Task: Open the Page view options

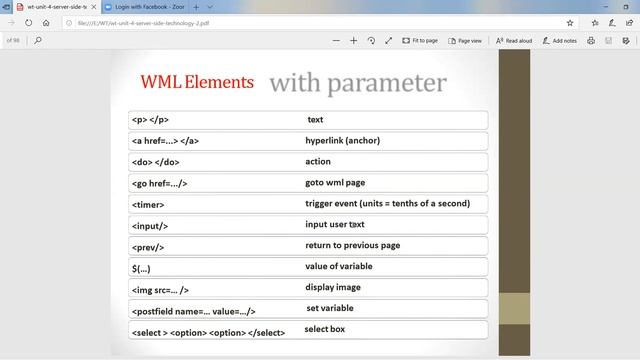Action: [465, 40]
